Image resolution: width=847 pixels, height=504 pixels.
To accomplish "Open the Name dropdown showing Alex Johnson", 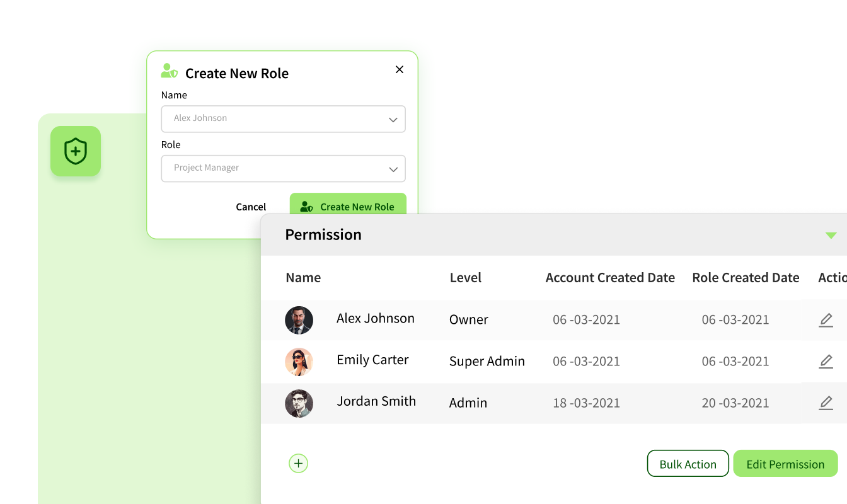I will coord(393,119).
